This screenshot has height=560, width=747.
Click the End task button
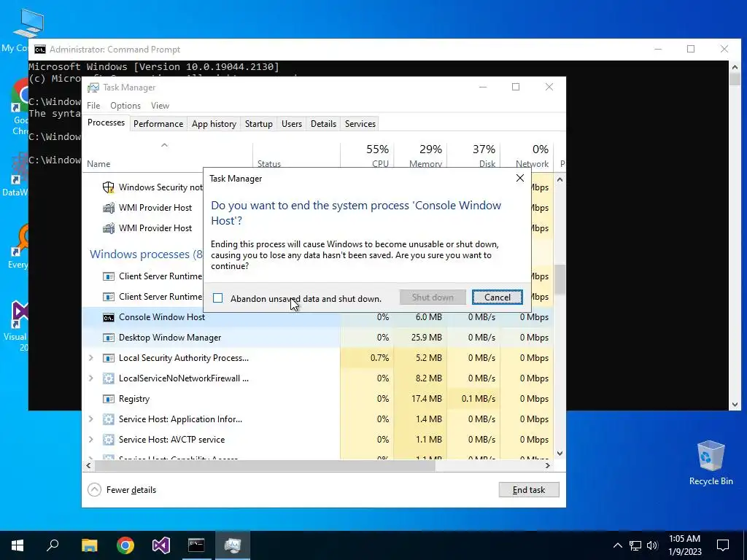tap(529, 489)
